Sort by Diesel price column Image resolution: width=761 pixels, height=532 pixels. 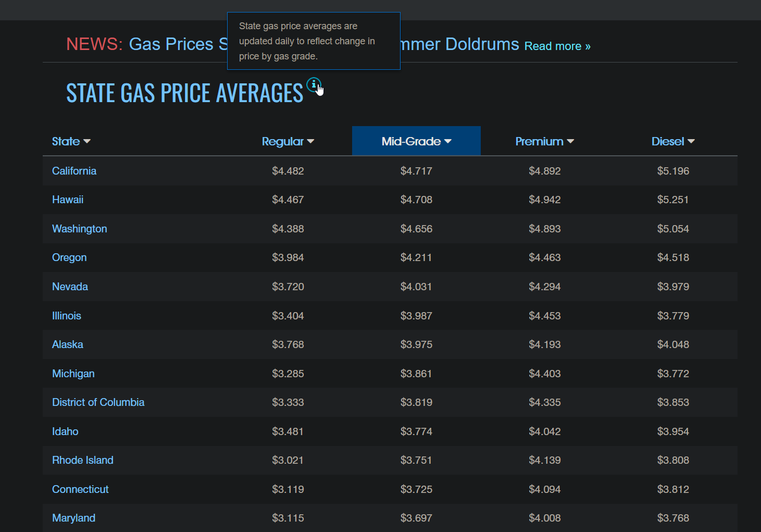(673, 141)
